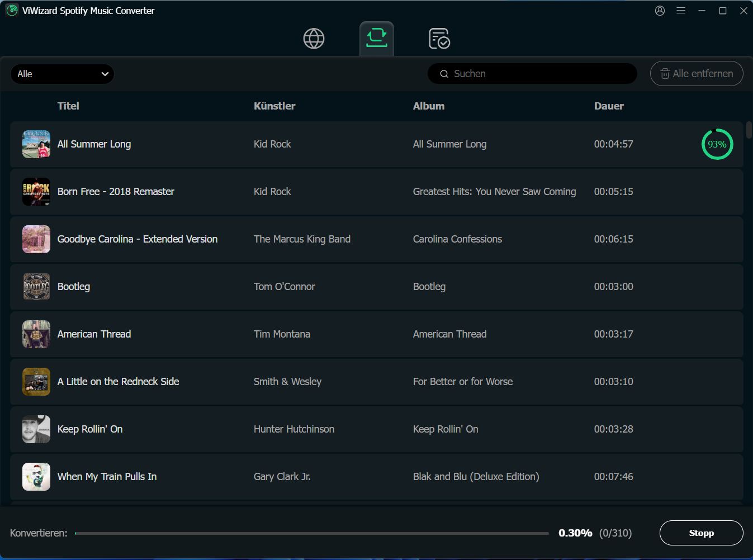Click artist 'Tom O'Connor'

tap(285, 287)
